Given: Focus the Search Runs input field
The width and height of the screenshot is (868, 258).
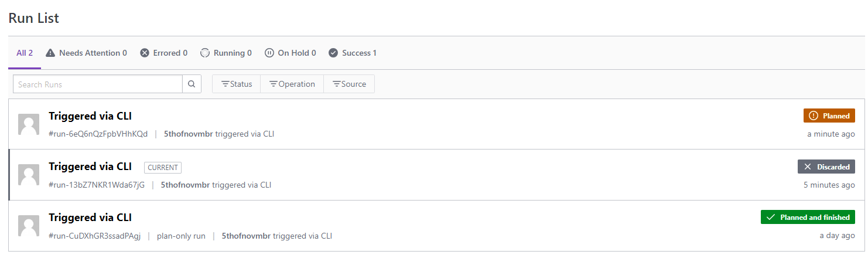Looking at the screenshot, I should pos(97,84).
